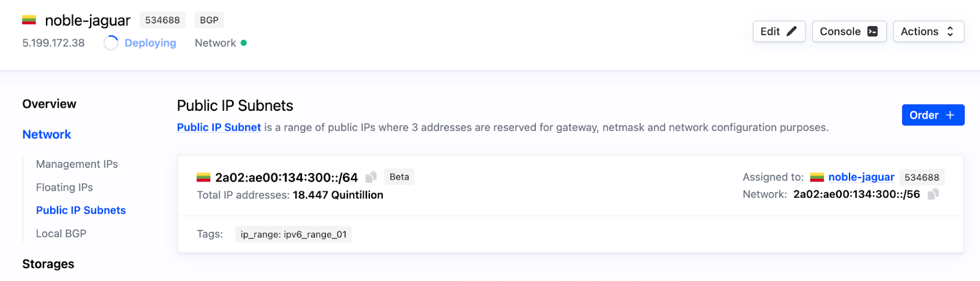Open the assigned noble-jaguar server link
Viewport: 980px width, 281px height.
[861, 177]
